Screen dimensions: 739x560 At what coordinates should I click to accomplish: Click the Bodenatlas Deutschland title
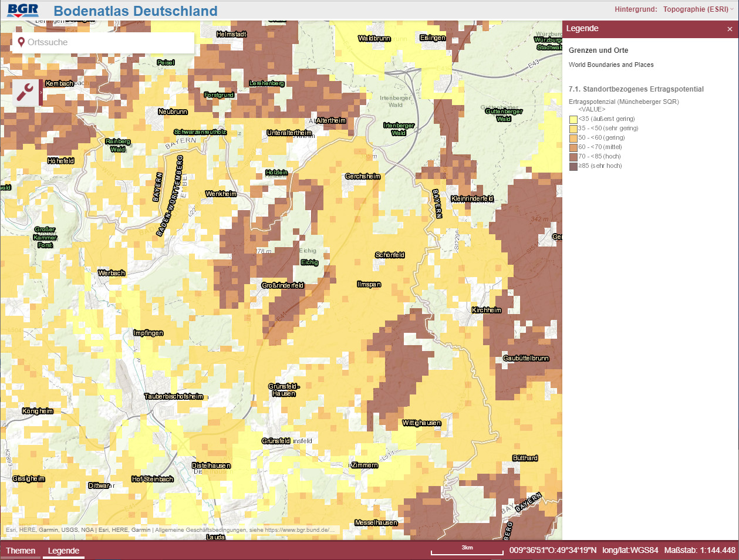(136, 11)
